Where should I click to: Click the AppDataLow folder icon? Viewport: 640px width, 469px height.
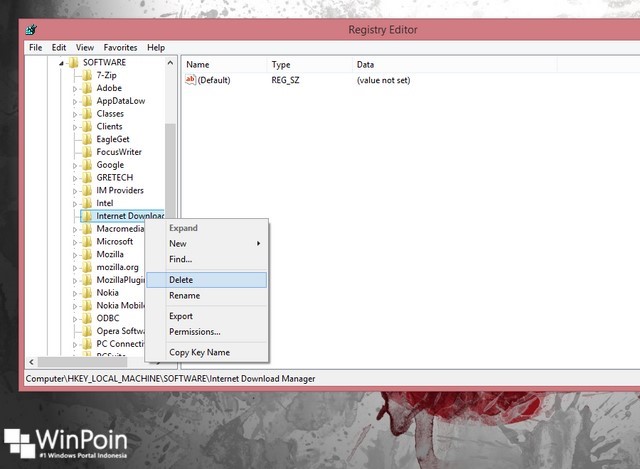click(x=87, y=101)
